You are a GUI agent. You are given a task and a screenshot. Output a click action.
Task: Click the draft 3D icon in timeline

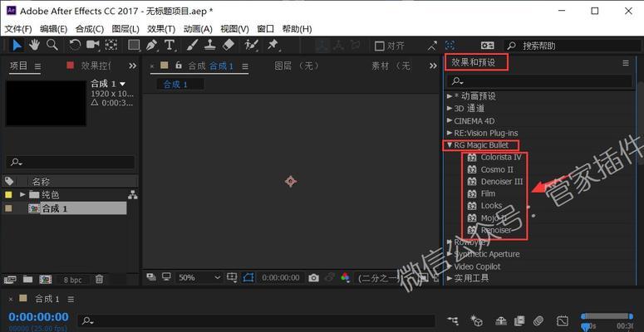[x=476, y=320]
